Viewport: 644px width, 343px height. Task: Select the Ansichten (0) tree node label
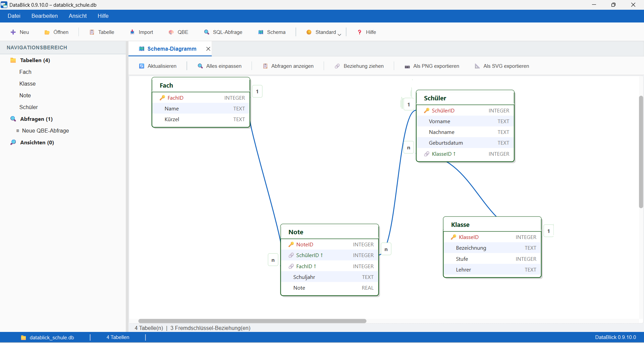click(37, 142)
